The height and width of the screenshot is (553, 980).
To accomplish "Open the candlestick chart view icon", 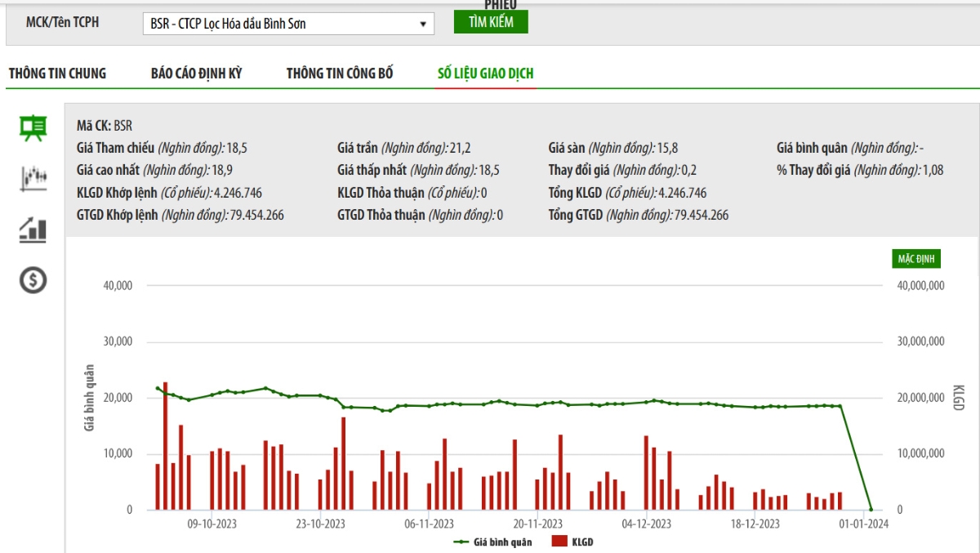I will point(33,179).
